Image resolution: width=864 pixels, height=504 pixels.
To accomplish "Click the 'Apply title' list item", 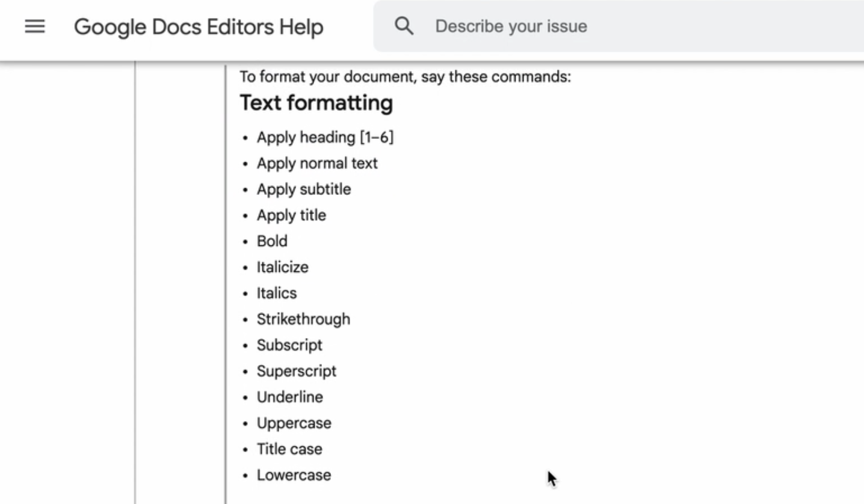I will [x=291, y=215].
